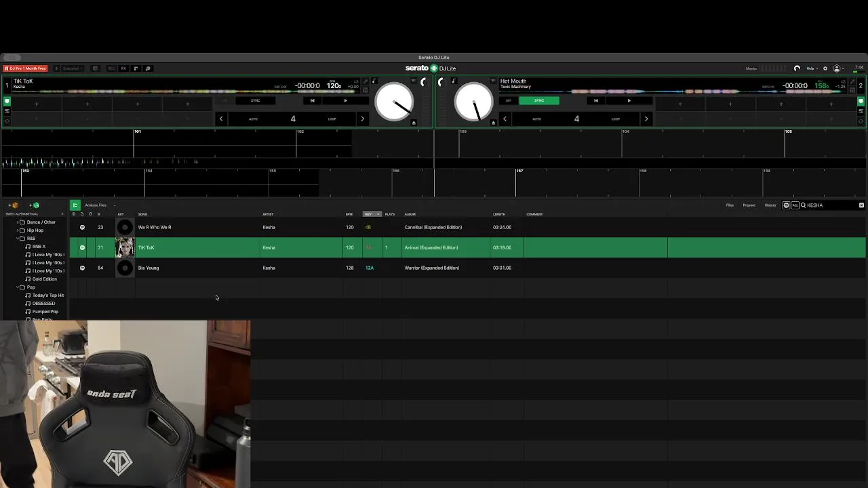Decrease auto loop size on deck 1
This screenshot has height=488, width=868.
click(x=221, y=119)
